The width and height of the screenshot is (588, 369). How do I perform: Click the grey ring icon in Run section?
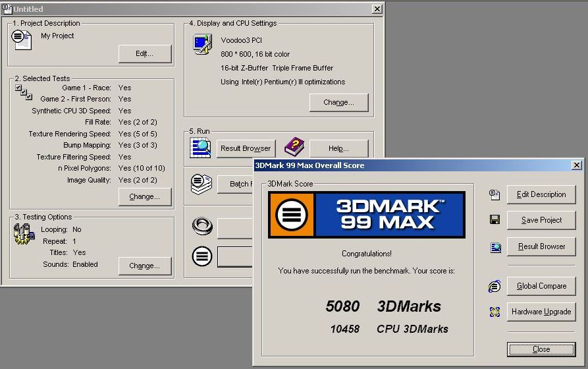click(203, 226)
